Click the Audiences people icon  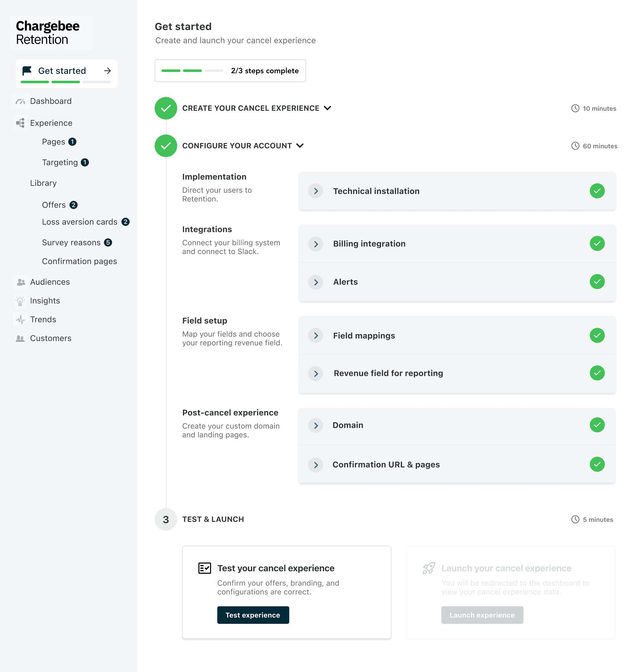(x=21, y=282)
